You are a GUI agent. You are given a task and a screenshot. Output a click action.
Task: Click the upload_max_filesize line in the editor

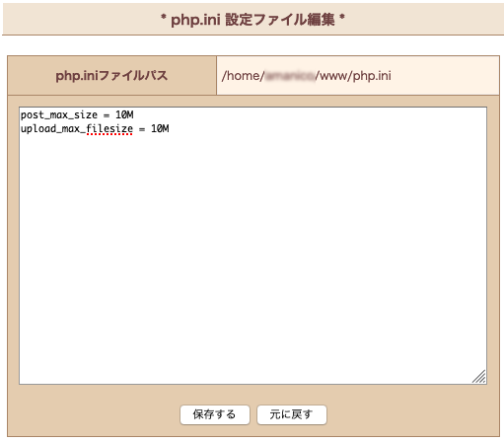point(95,128)
